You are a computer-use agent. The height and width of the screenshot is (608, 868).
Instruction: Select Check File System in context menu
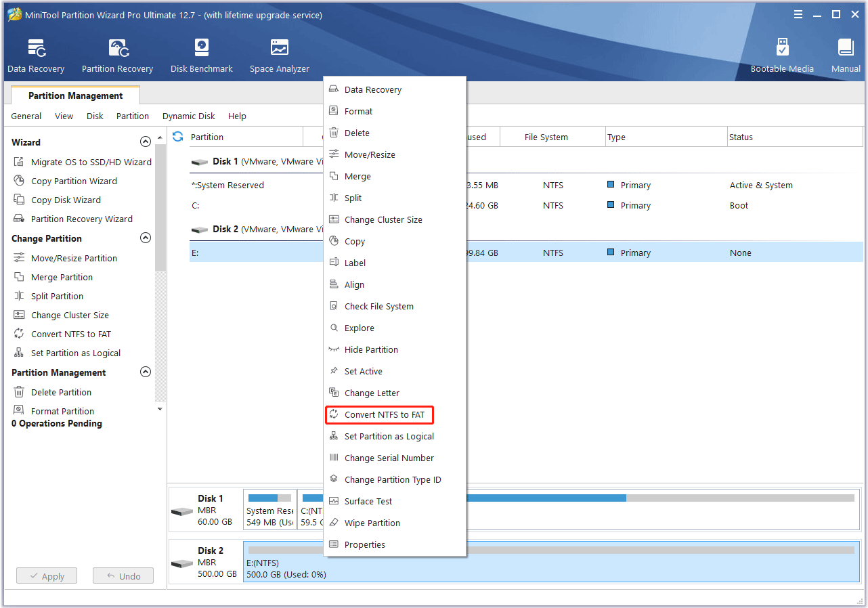click(x=395, y=306)
